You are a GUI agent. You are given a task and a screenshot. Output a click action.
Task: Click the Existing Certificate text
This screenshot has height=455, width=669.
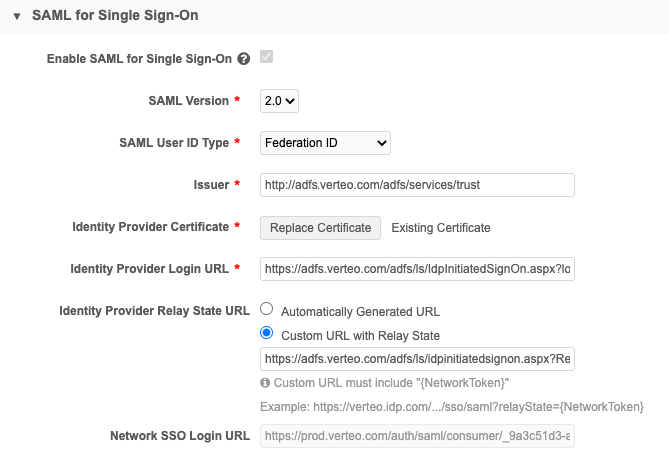(441, 228)
